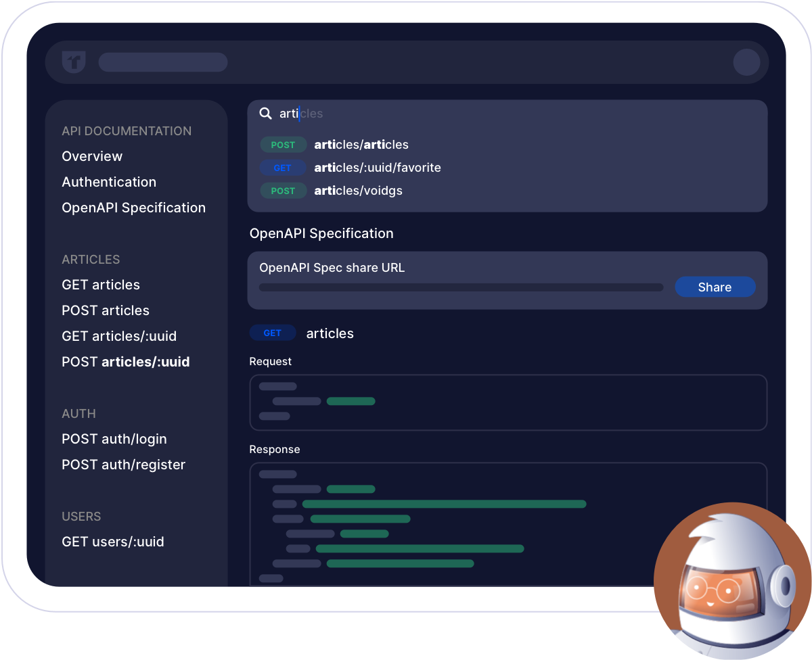This screenshot has height=660, width=812.
Task: Click the magnifying glass search icon
Action: [x=265, y=114]
